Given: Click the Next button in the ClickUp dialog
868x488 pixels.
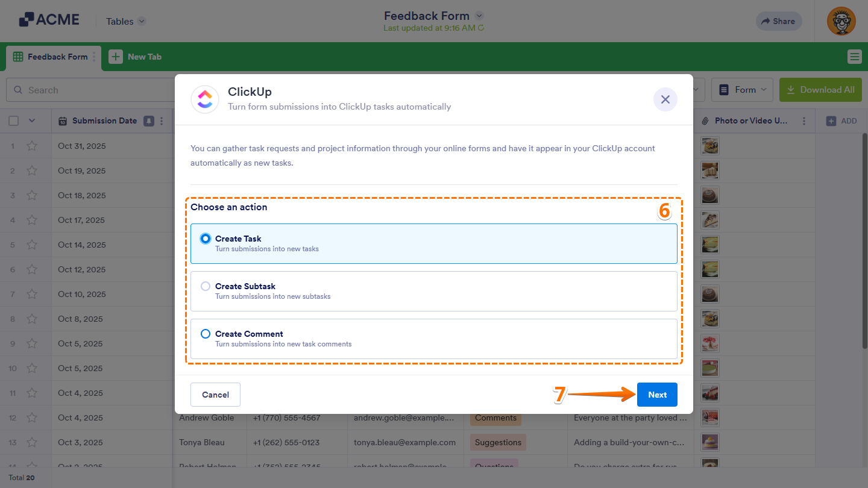Looking at the screenshot, I should tap(657, 395).
